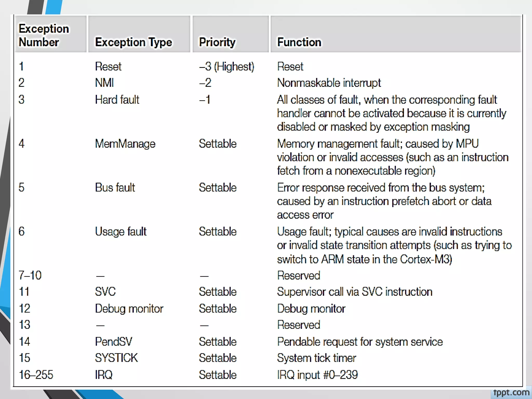Click the fppt.com watermark link
The height and width of the screenshot is (399, 532).
click(511, 392)
